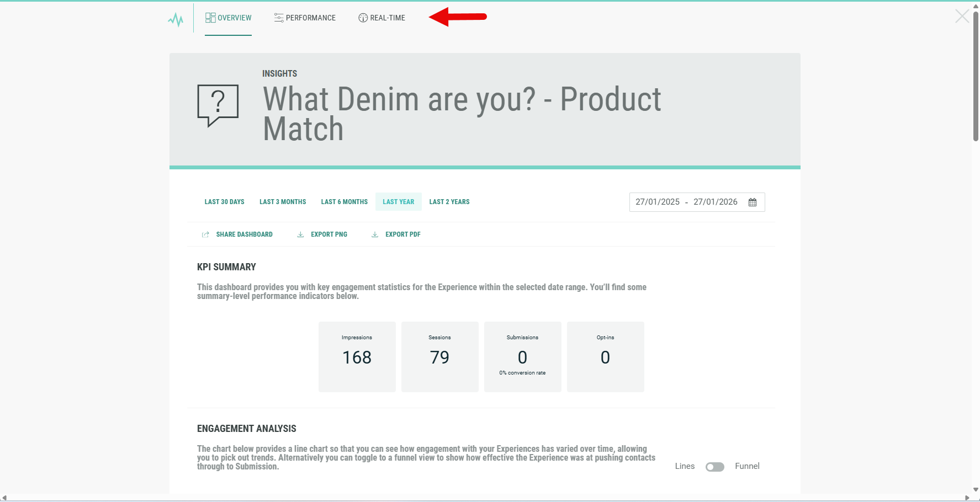Click the Performance sliders icon

279,18
